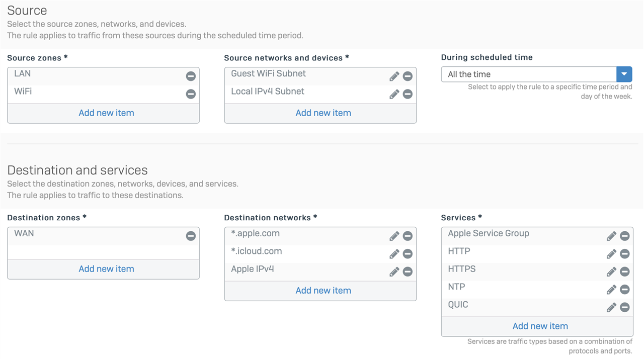
Task: Edit Local IPv4 Subnet entry
Action: pyautogui.click(x=394, y=94)
